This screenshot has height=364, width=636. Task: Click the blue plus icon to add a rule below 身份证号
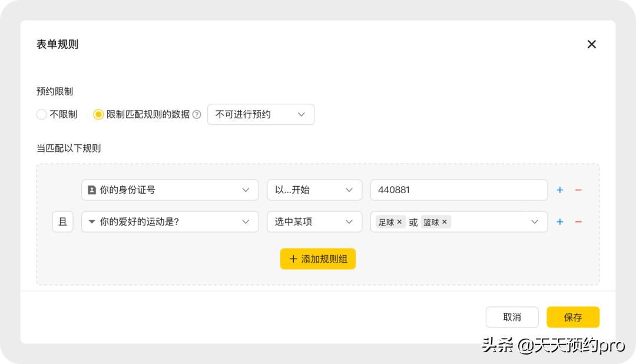click(x=559, y=190)
